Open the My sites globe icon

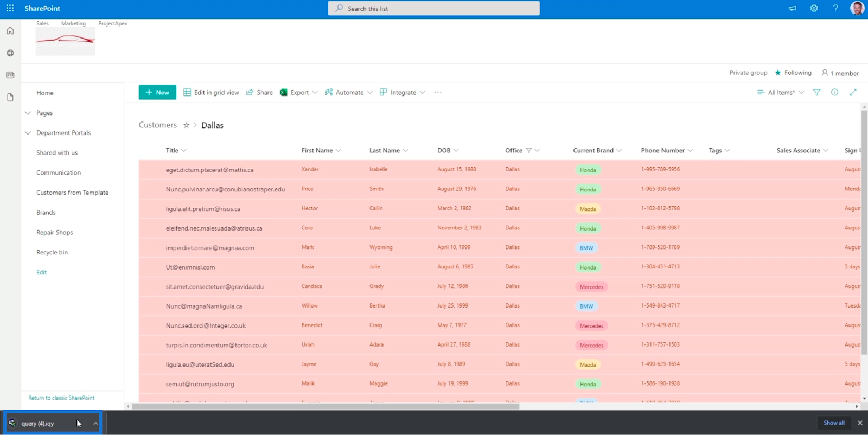point(10,53)
